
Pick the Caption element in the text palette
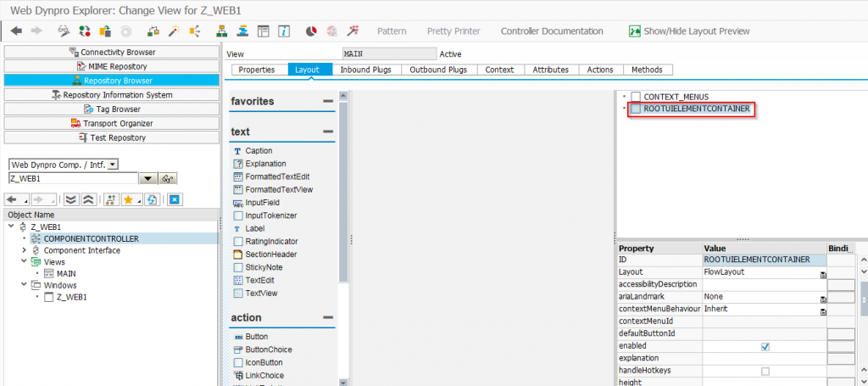(259, 151)
